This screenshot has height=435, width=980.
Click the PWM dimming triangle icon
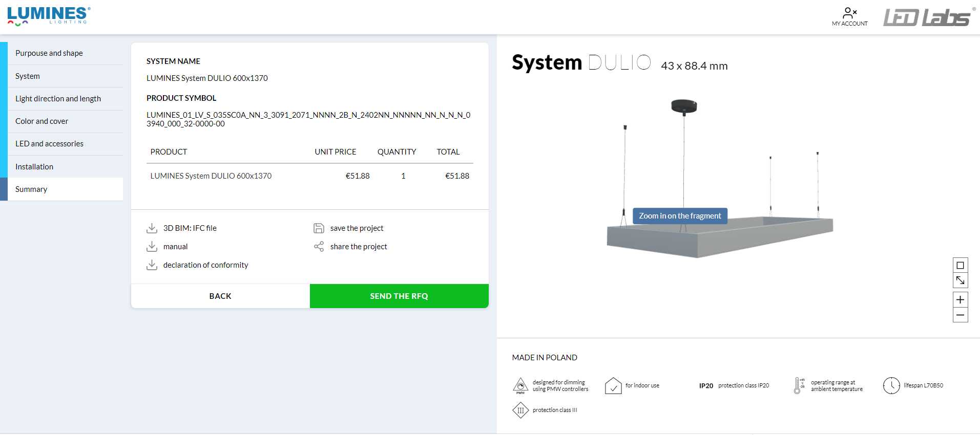(x=520, y=385)
